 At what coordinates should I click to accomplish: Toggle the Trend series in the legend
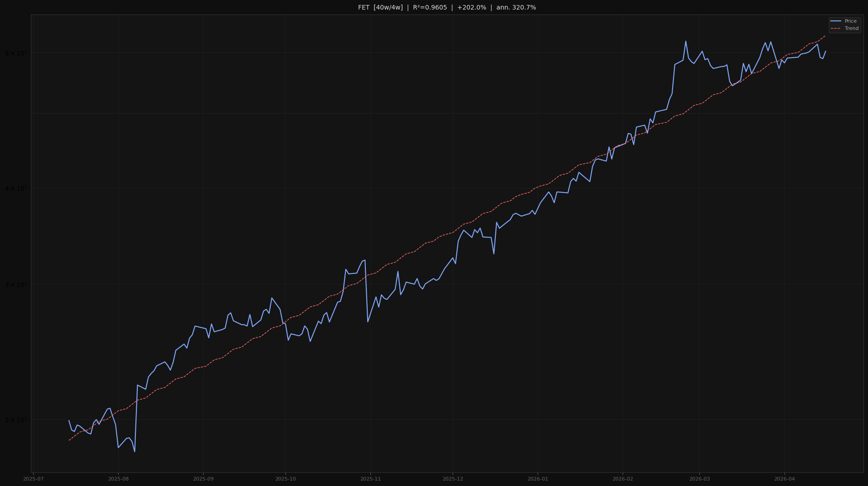tap(851, 28)
